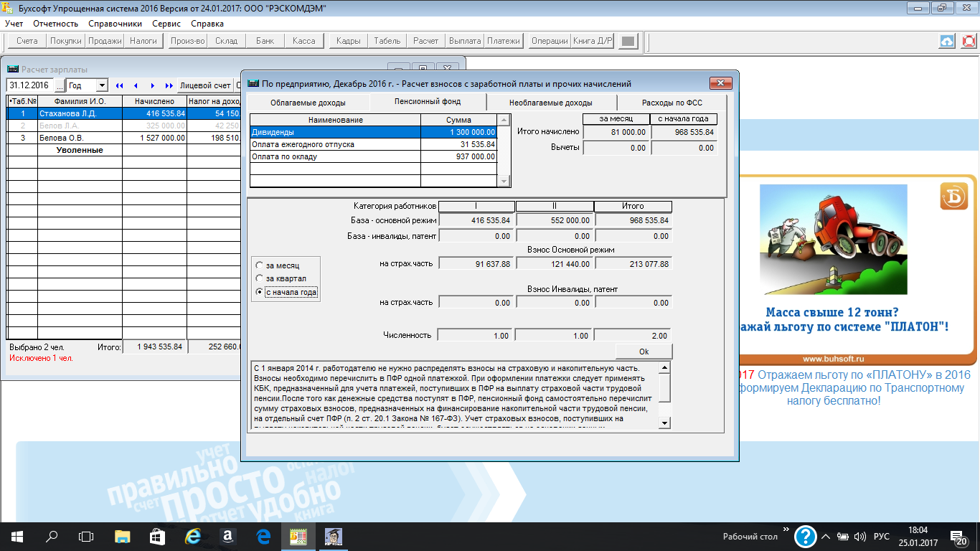Select the "за квартал" radio button

pyautogui.click(x=260, y=278)
